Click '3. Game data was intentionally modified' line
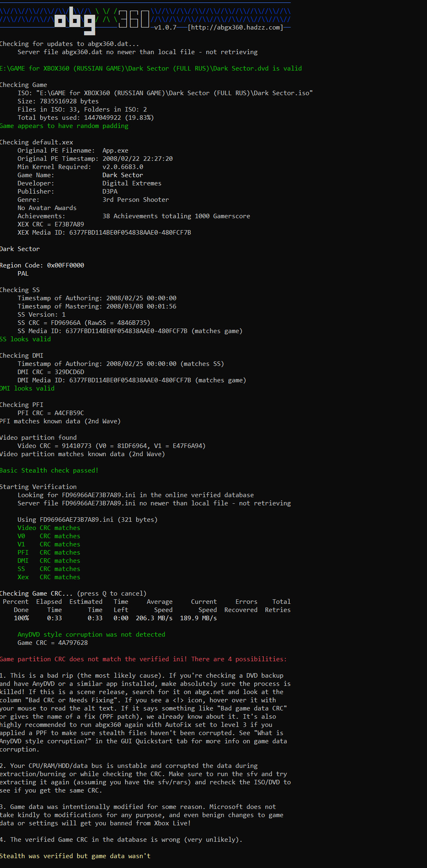427x868 pixels. [x=138, y=807]
